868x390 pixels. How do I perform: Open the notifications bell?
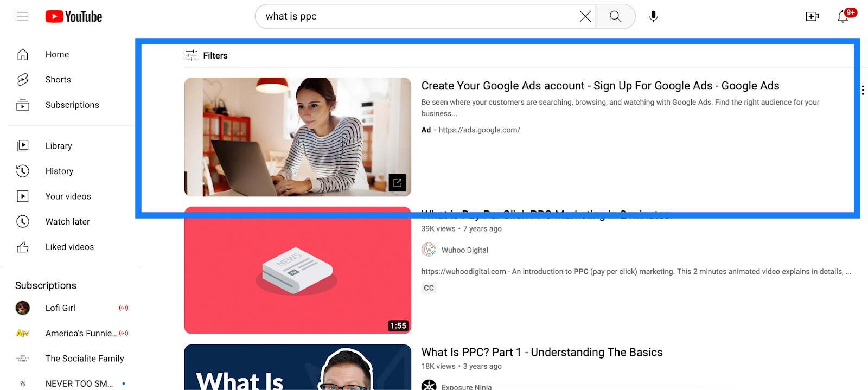pos(843,16)
